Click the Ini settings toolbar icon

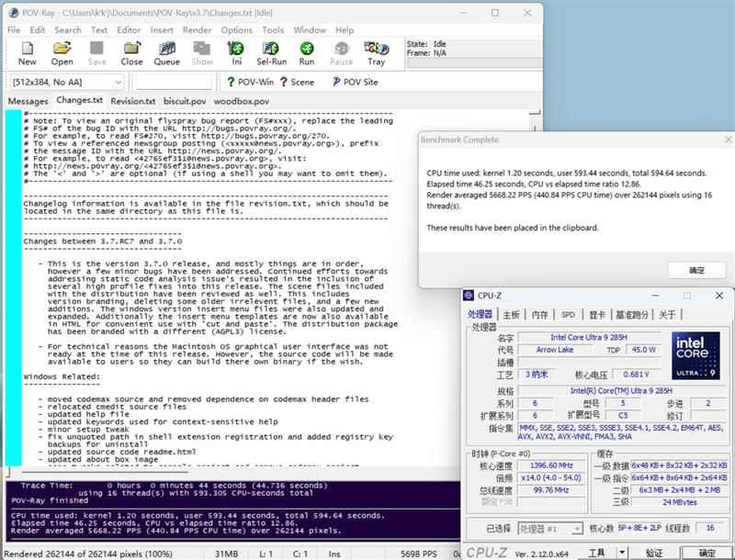coord(236,52)
